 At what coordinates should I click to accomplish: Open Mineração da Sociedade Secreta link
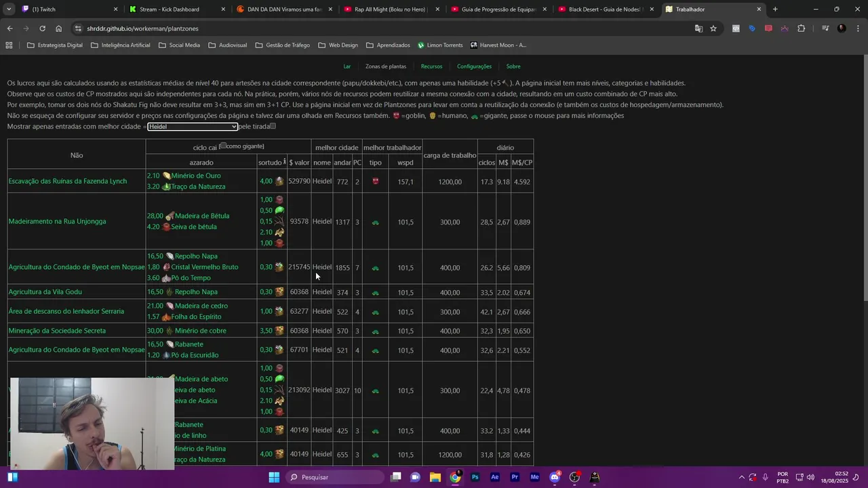(57, 331)
